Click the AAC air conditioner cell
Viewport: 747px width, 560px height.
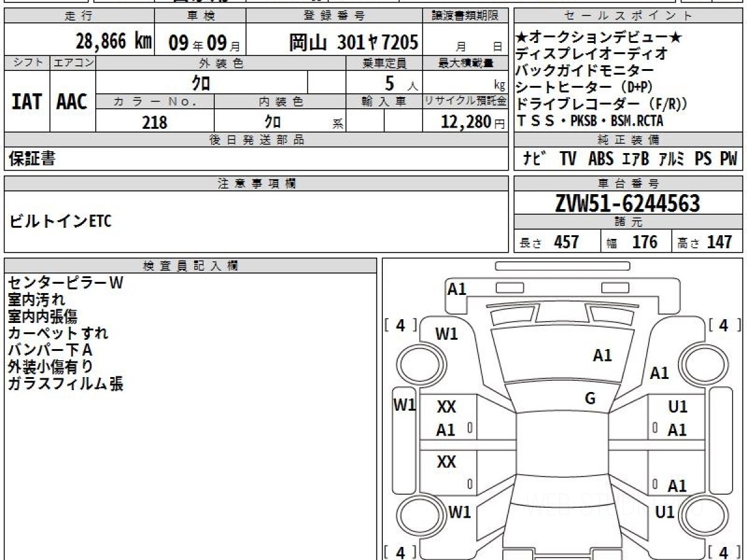[x=72, y=102]
